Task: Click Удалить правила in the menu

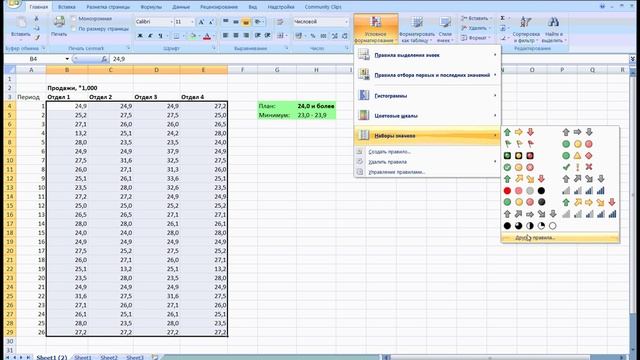Action: [427, 162]
